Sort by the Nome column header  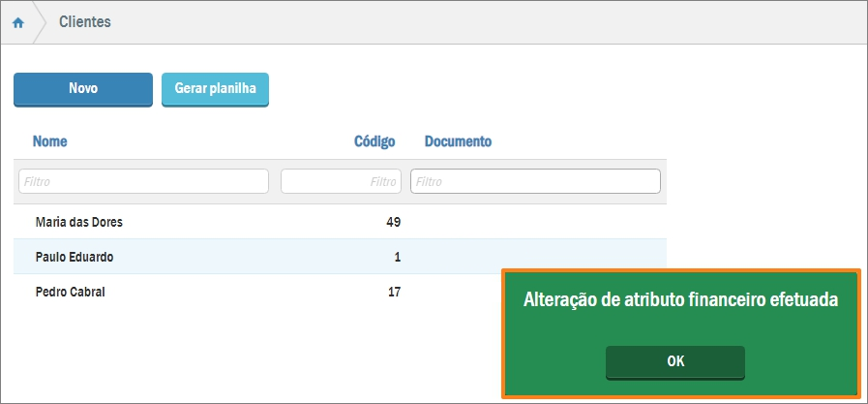pos(49,141)
